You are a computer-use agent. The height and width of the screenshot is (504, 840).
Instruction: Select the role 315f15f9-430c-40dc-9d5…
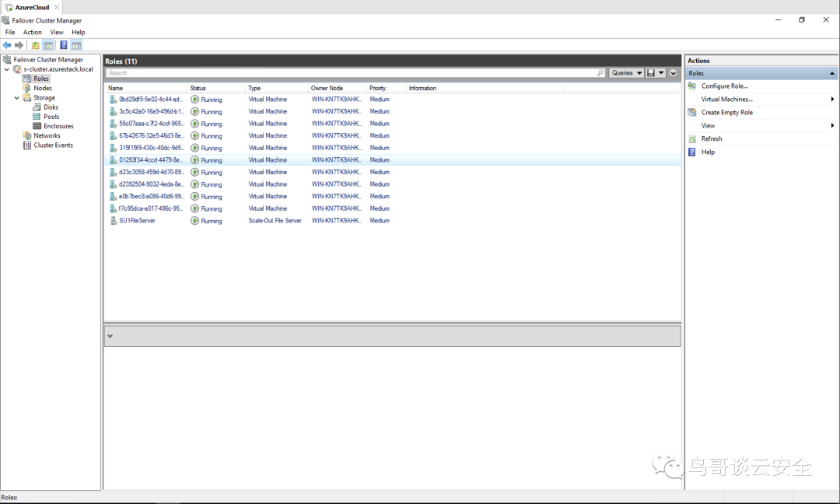coord(392,148)
